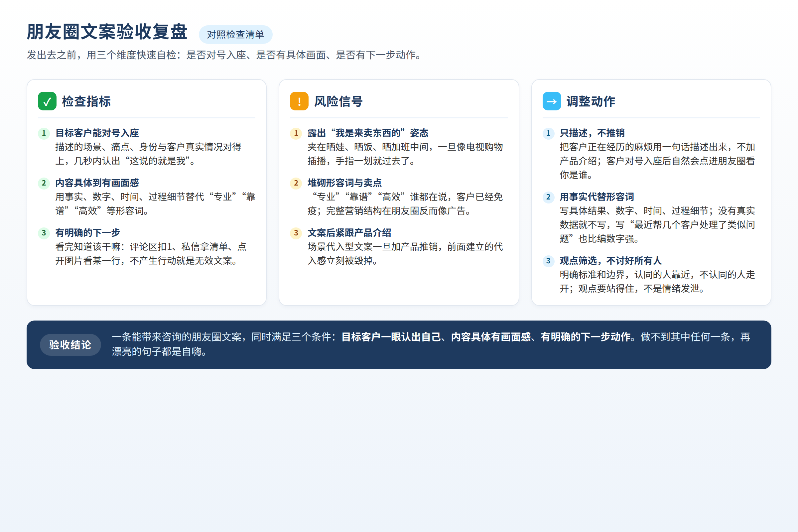This screenshot has width=798, height=532.
Task: Click the 检查指标 card heading
Action: (x=86, y=101)
